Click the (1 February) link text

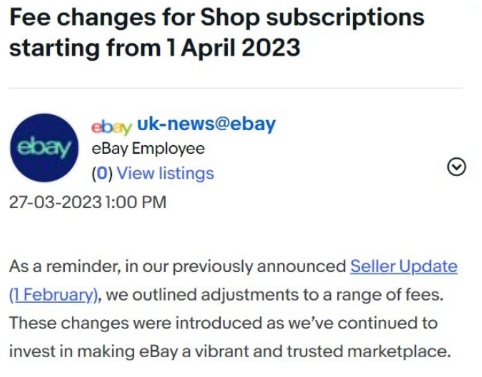tap(54, 295)
